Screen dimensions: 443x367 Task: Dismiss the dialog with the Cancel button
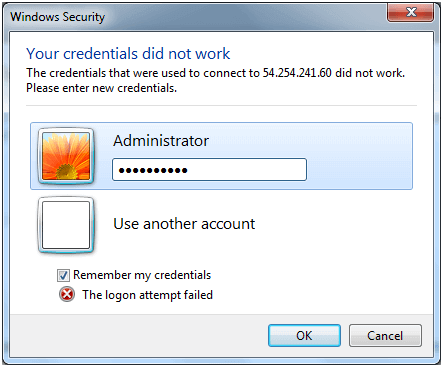[385, 336]
